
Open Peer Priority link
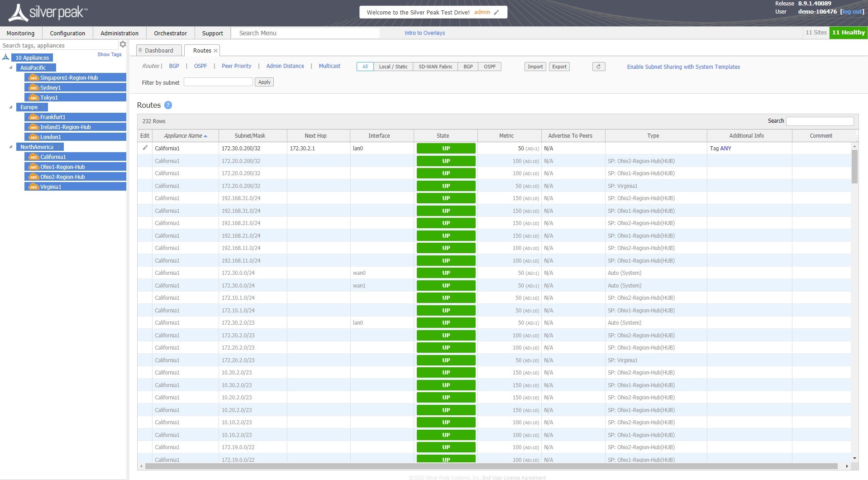[237, 66]
